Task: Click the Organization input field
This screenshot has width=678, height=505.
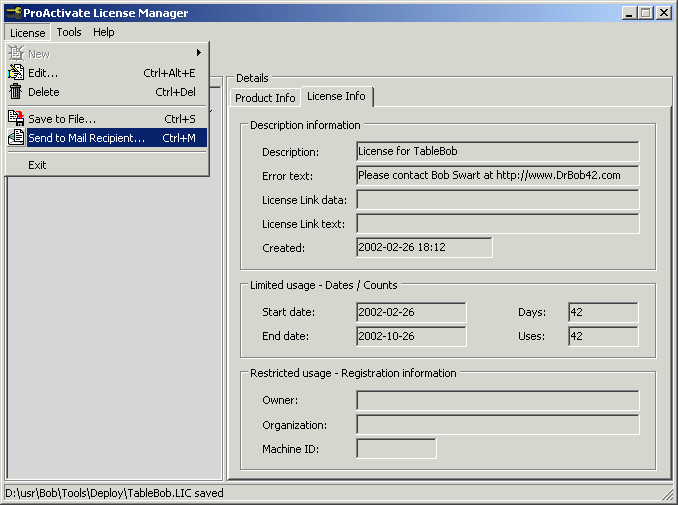Action: [x=498, y=425]
